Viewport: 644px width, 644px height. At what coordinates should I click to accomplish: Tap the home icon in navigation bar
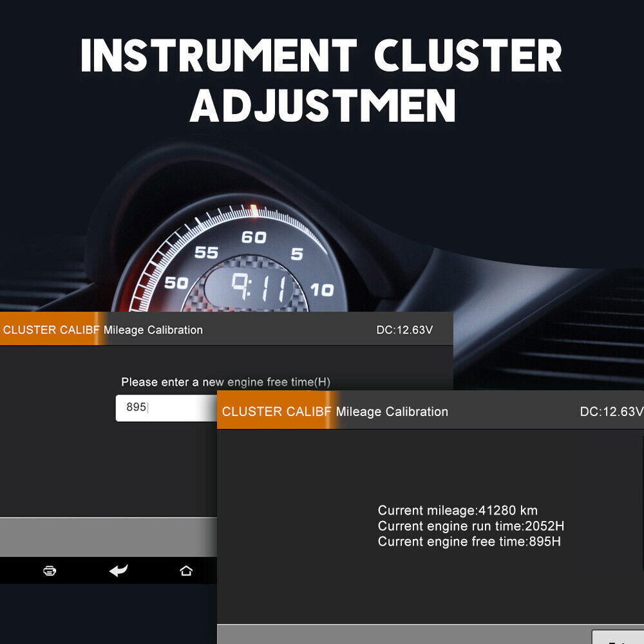187,571
